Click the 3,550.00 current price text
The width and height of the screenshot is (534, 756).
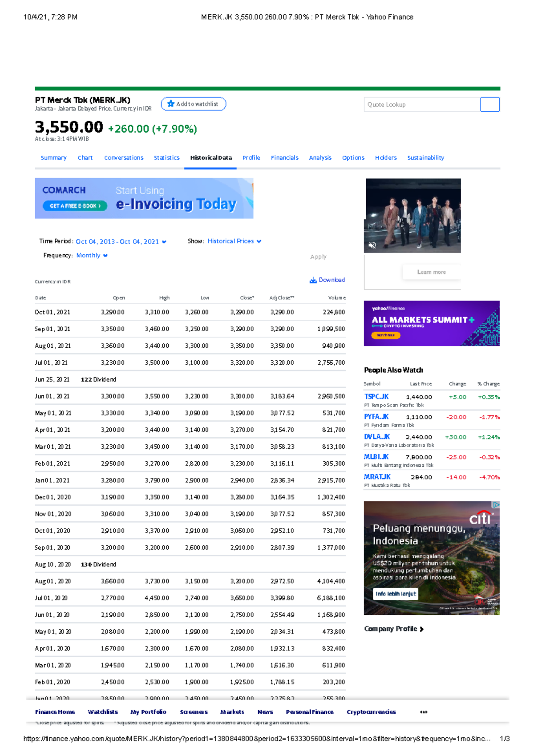[x=69, y=127]
